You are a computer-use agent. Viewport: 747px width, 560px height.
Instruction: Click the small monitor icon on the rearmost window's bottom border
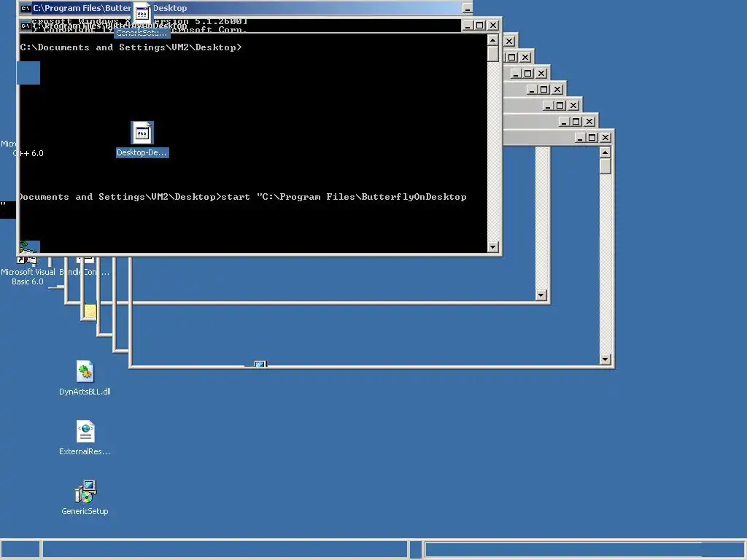(260, 364)
